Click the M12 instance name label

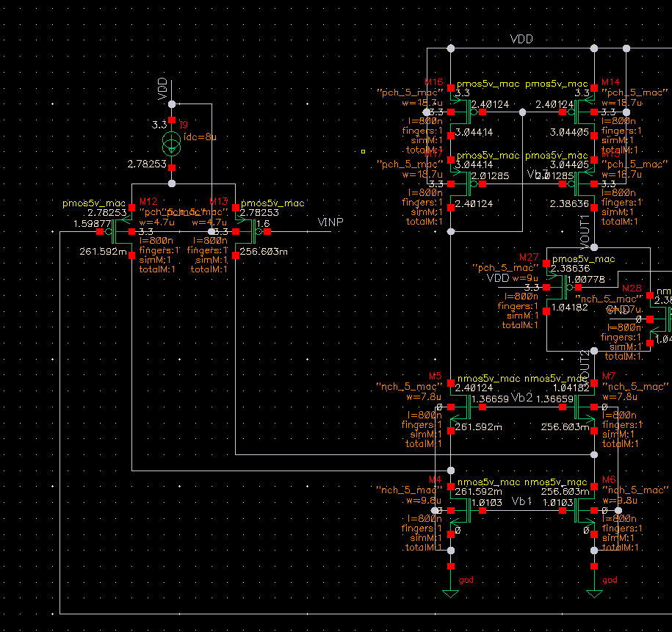(x=148, y=202)
